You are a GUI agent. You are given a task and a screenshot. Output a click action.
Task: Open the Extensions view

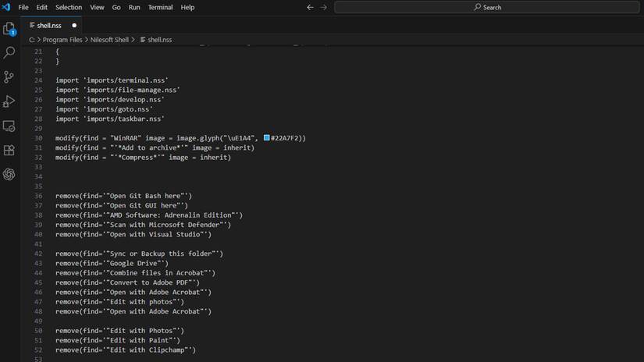point(9,151)
